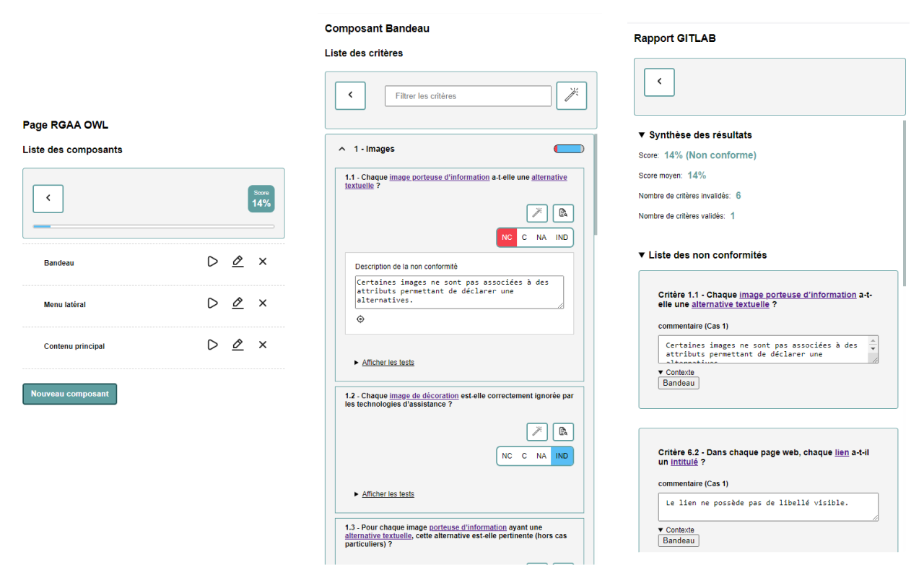This screenshot has height=578, width=924.
Task: Open the image porteuse d'information link in criterion 1.1
Action: 440,177
